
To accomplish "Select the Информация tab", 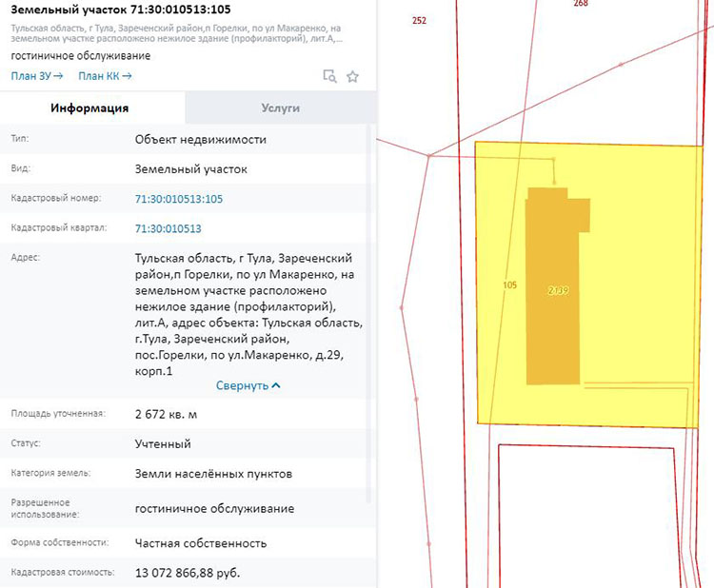I will 89,108.
